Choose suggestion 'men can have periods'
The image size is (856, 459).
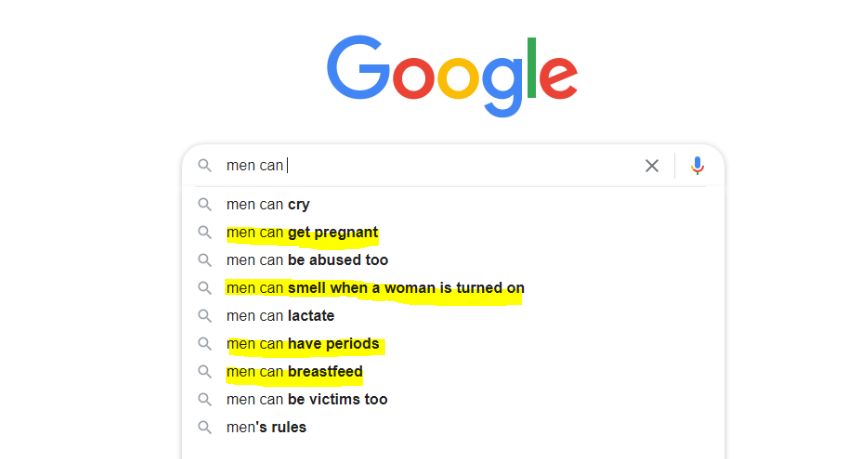point(453,344)
